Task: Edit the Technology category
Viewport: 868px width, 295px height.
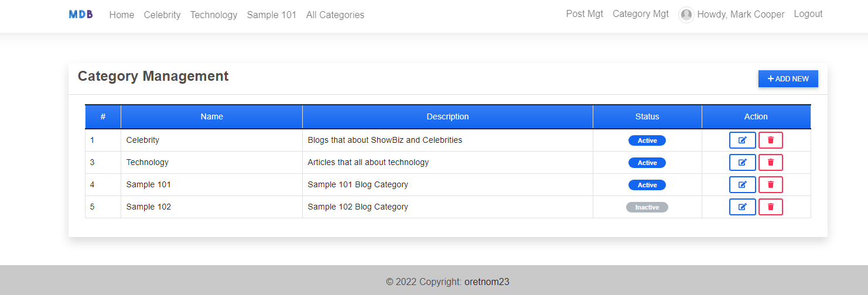Action: click(742, 163)
